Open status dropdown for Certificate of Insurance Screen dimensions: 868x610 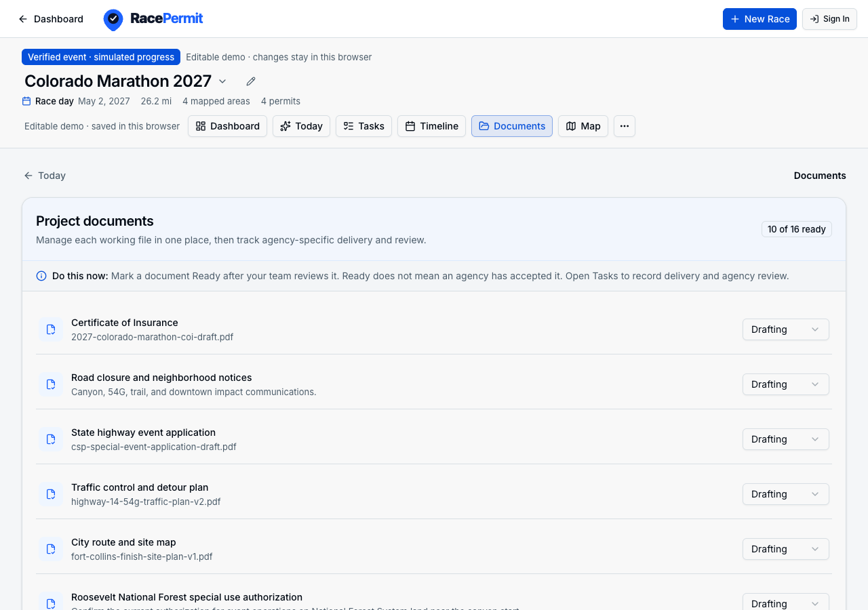click(x=786, y=329)
